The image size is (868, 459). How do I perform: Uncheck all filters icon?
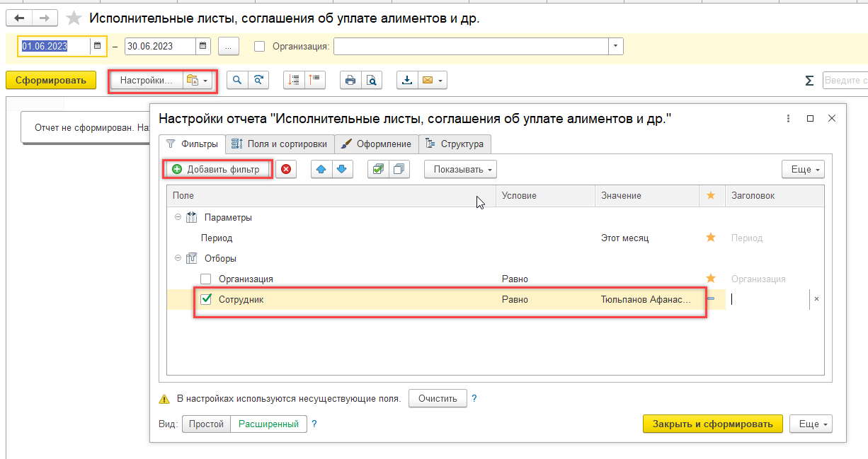[399, 169]
